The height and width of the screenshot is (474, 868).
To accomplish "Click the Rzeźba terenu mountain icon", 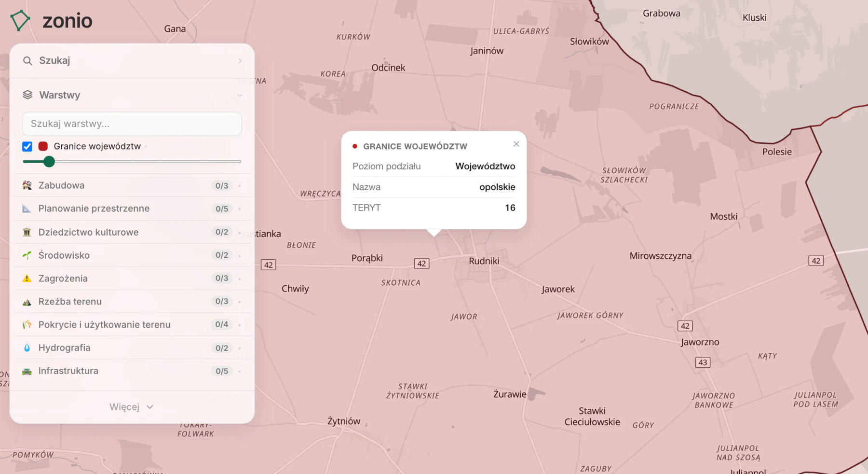I will pyautogui.click(x=27, y=302).
